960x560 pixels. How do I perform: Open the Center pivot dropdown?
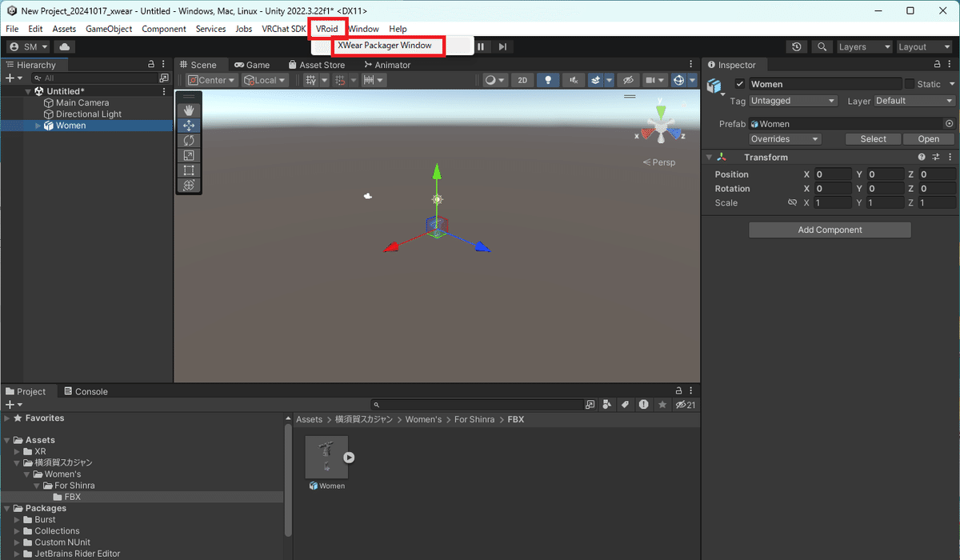point(212,80)
